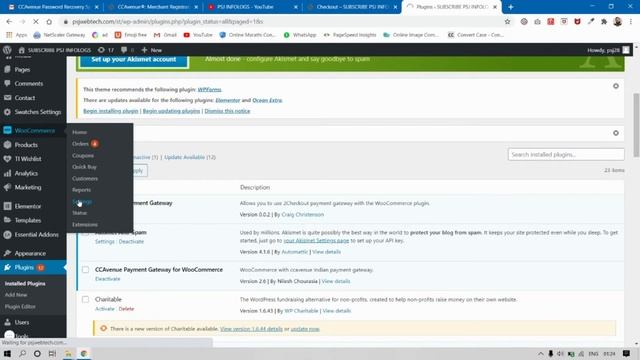Click the TI Wishlist heart icon
This screenshot has width=640, height=360.
coord(7,159)
